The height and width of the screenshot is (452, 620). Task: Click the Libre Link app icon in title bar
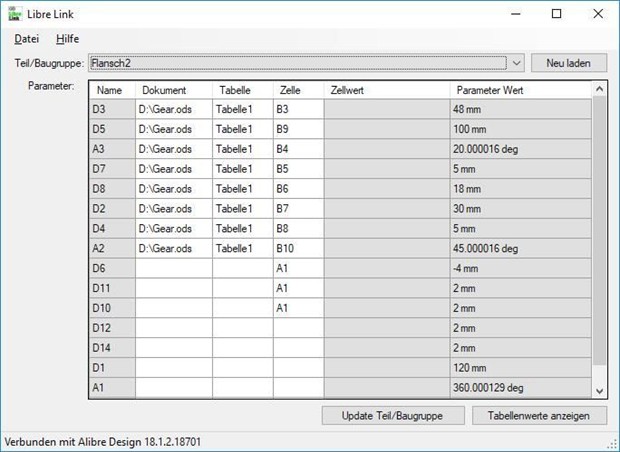click(15, 14)
